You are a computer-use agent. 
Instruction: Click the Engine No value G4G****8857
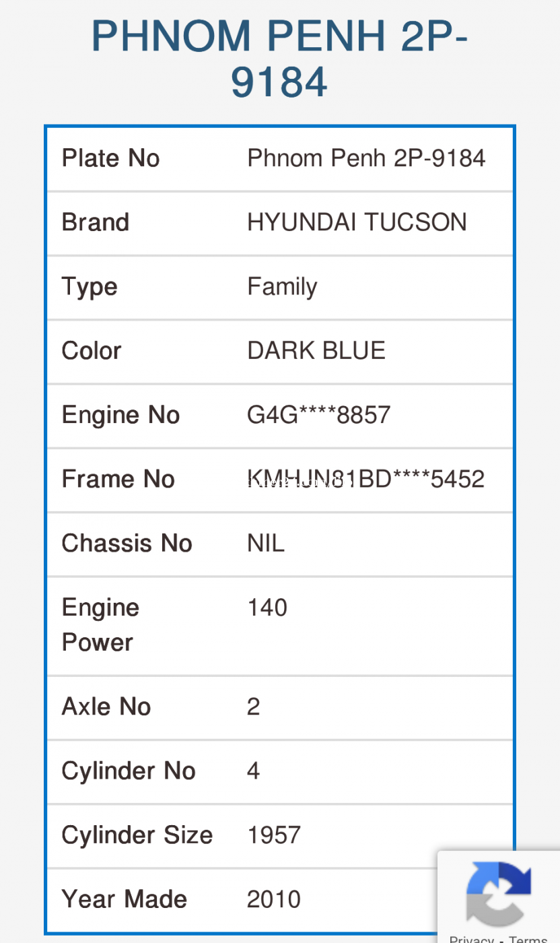(x=319, y=415)
